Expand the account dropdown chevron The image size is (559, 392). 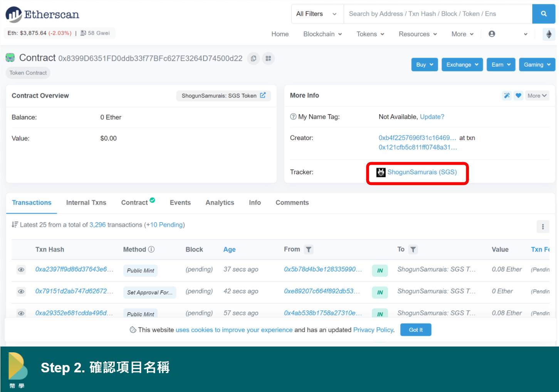tap(525, 34)
